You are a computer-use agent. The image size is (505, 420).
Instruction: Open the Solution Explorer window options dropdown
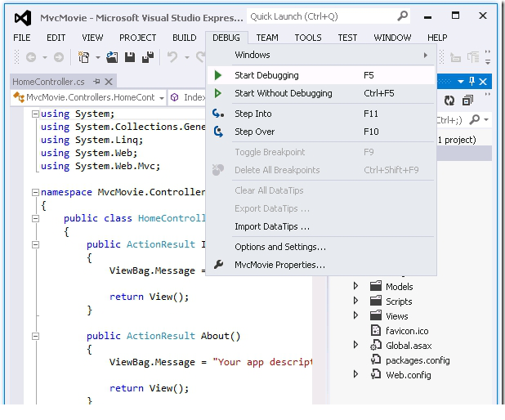(x=461, y=82)
